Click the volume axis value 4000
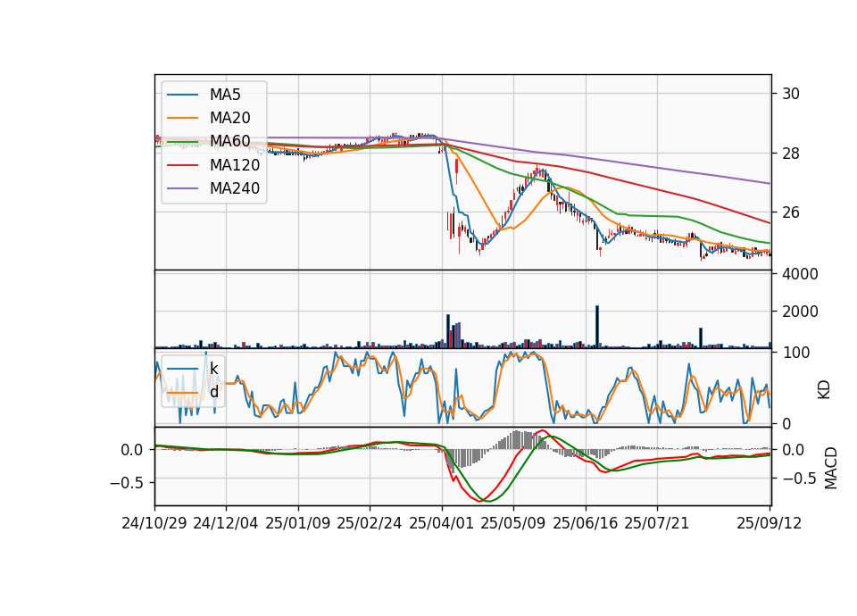Image resolution: width=857 pixels, height=616 pixels. pos(800,274)
